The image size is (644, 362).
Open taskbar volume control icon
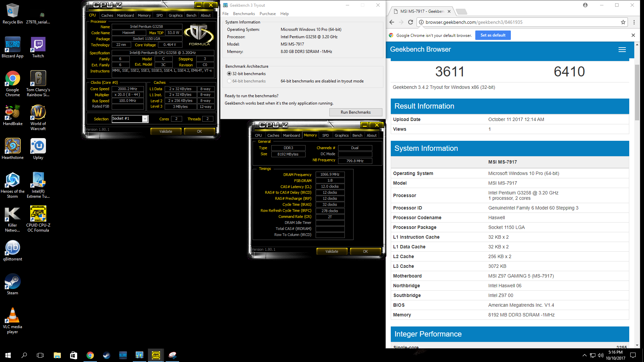tap(600, 355)
